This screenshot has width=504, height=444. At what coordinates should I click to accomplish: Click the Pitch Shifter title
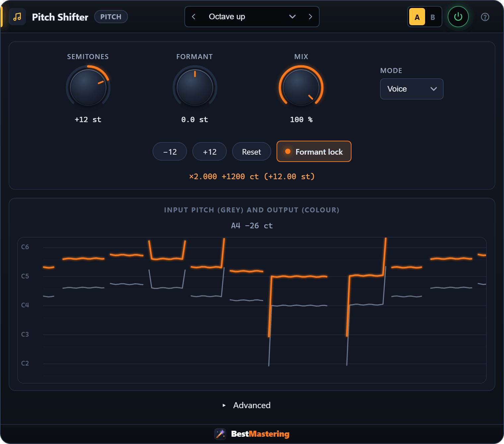click(60, 17)
